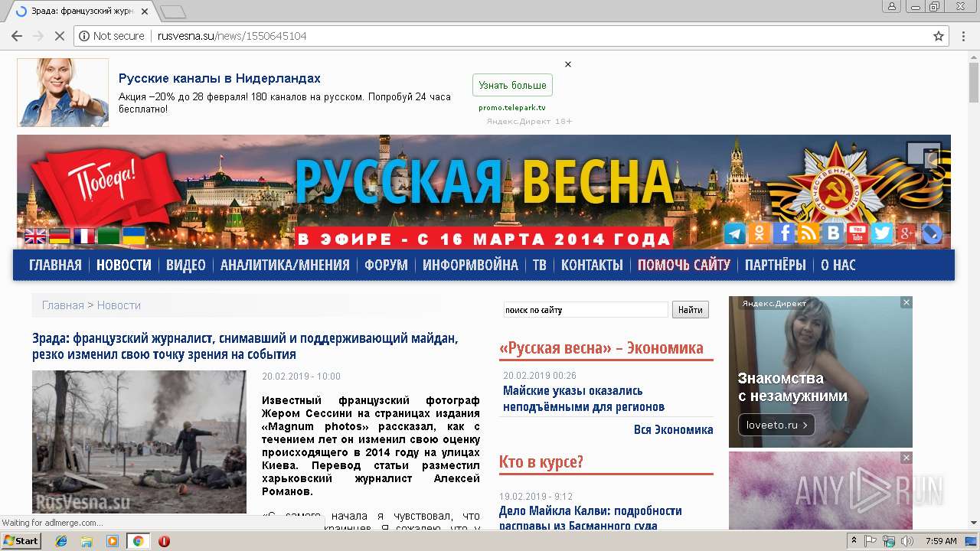980x551 pixels.
Task: Click the taskbar clock showing 7:59 AM
Action: (941, 541)
